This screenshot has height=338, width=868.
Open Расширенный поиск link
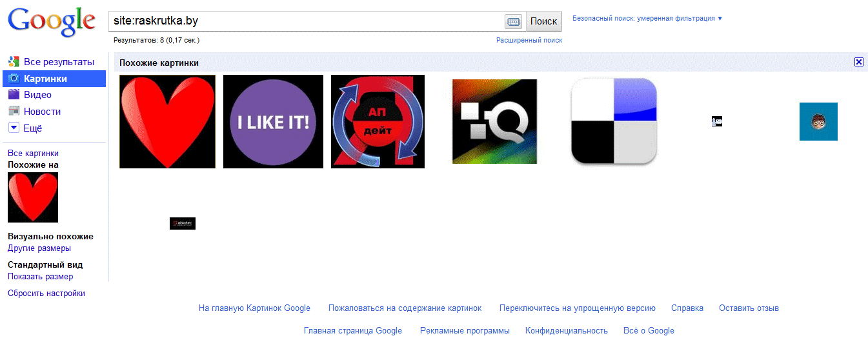tap(529, 40)
